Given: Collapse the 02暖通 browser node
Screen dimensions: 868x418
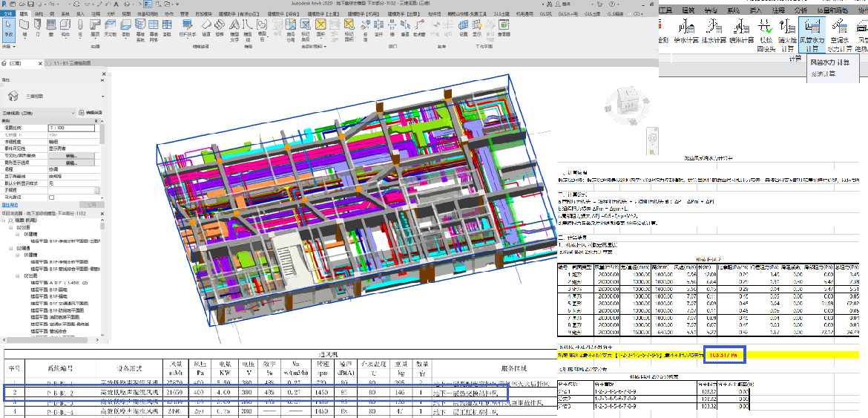Looking at the screenshot, I should (x=12, y=249).
